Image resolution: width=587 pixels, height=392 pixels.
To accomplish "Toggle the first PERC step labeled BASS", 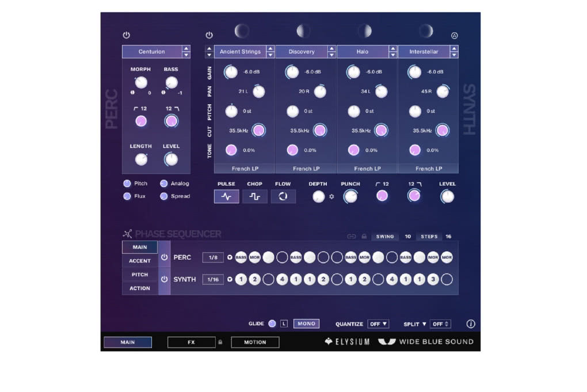I will point(241,257).
